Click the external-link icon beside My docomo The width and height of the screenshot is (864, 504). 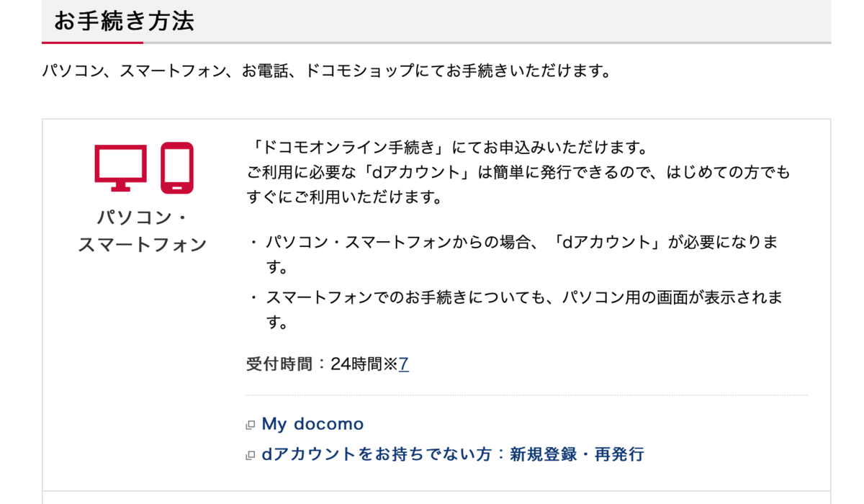coord(250,423)
